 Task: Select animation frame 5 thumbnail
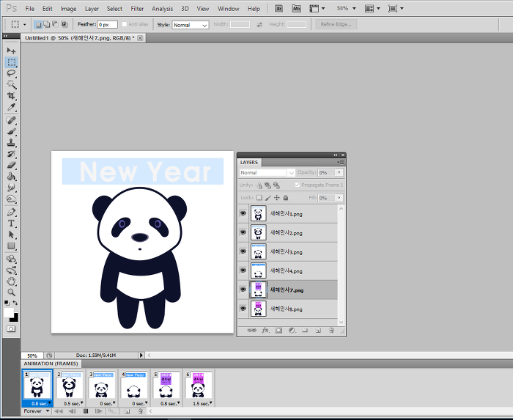(x=166, y=385)
